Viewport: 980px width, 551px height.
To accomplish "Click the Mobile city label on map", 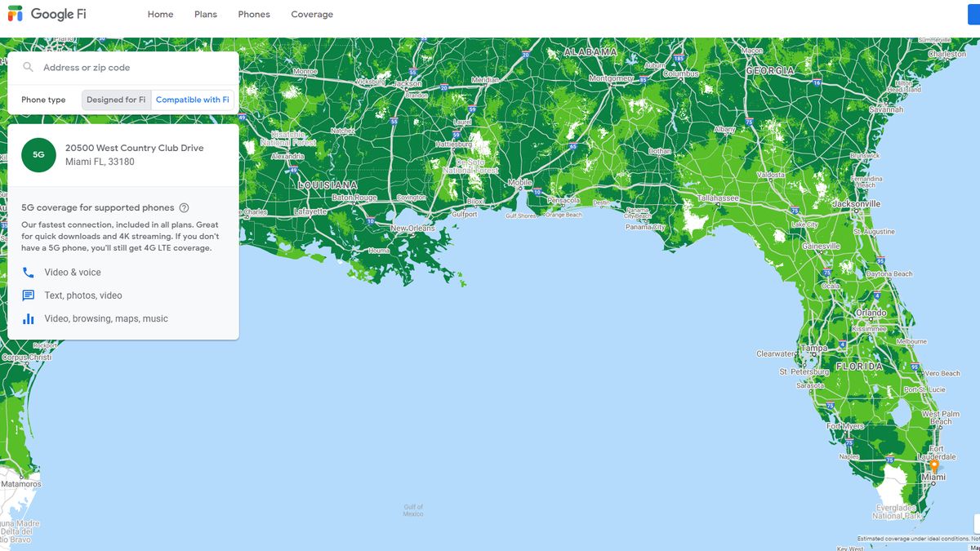I will 520,183.
